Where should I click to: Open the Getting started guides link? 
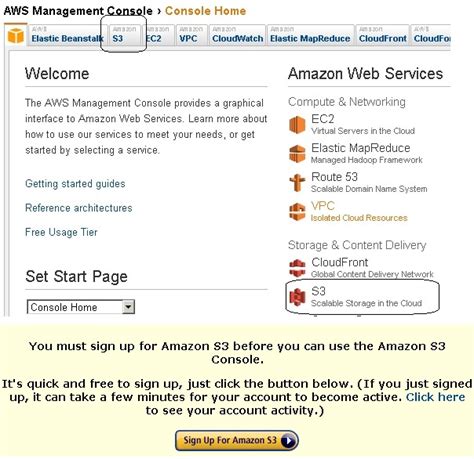coord(75,184)
